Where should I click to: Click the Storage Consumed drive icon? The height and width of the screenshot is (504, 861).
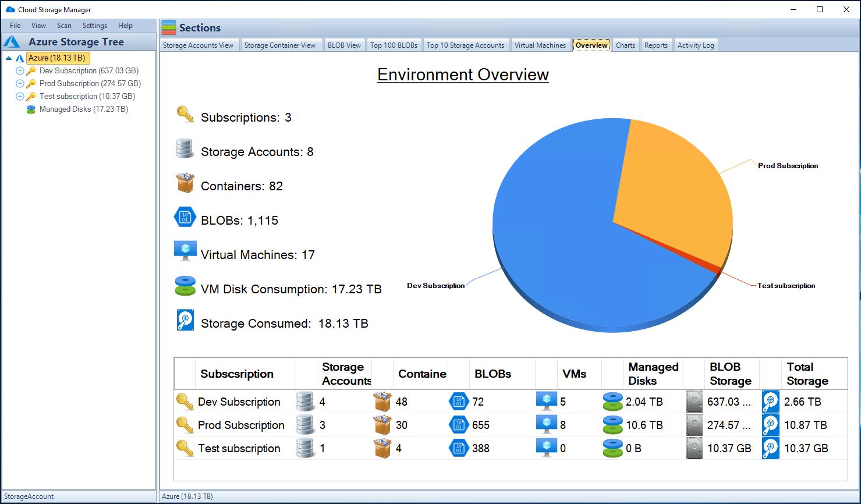coord(185,320)
